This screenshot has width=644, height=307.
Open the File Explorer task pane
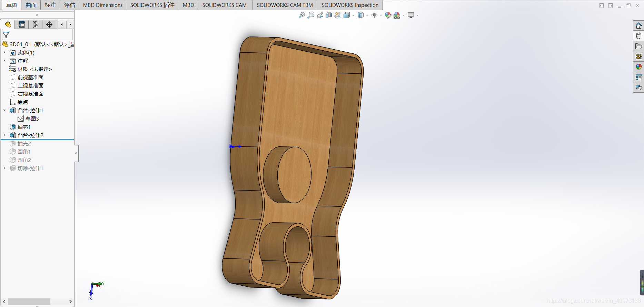pos(639,46)
